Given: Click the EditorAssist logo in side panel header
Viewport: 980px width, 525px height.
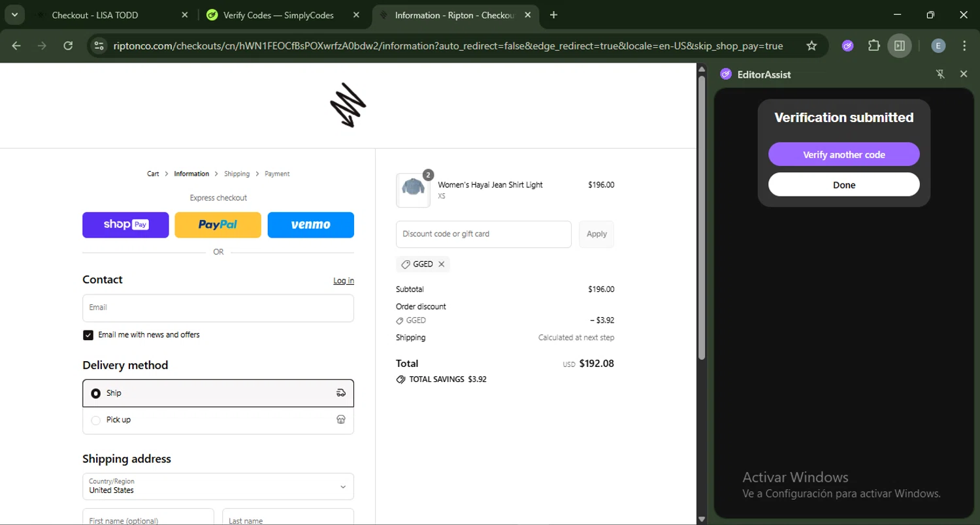Looking at the screenshot, I should [726, 74].
